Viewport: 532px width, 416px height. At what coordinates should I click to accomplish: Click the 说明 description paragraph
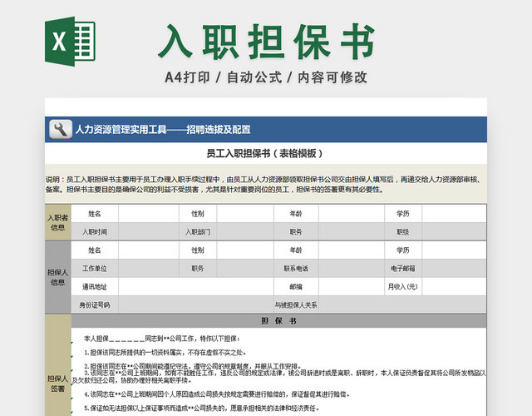[x=264, y=185]
